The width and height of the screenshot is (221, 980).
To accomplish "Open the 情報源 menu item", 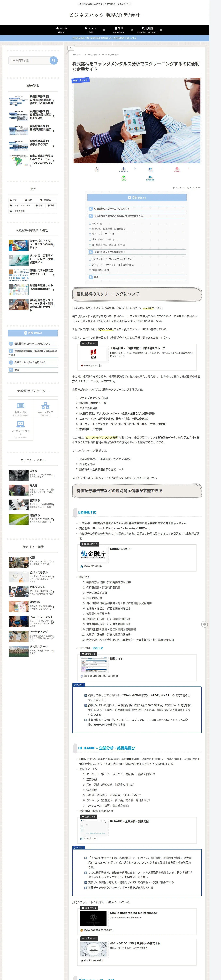I will coord(148,30).
